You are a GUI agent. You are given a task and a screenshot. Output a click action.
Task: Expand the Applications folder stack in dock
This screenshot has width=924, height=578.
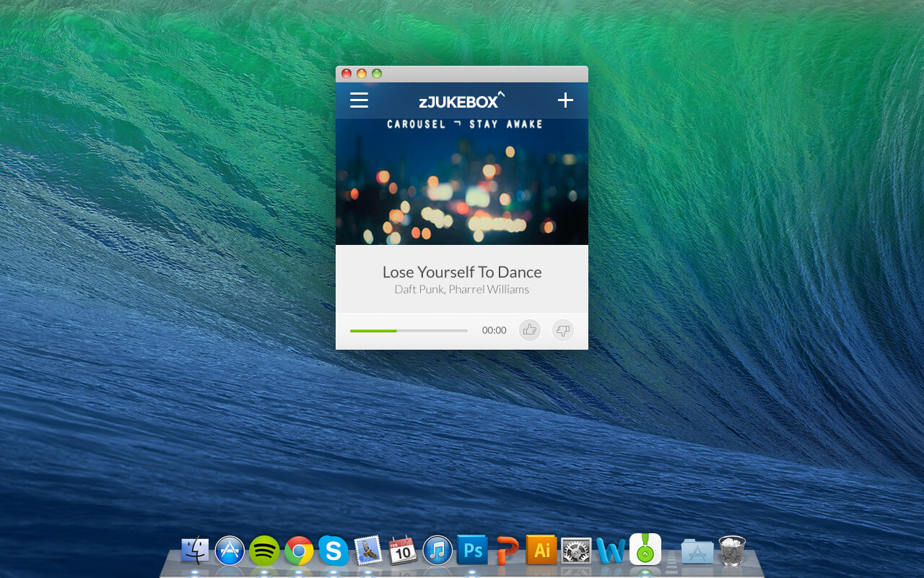tap(697, 551)
